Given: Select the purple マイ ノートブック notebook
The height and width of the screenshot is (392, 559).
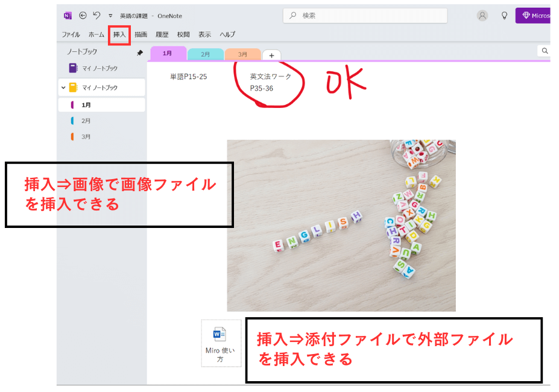Looking at the screenshot, I should (100, 69).
